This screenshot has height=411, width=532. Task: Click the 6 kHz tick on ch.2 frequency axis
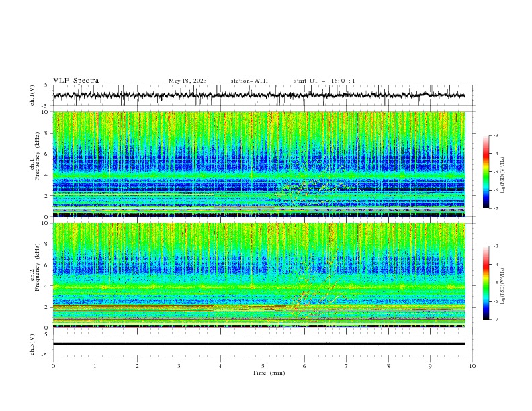pos(47,265)
